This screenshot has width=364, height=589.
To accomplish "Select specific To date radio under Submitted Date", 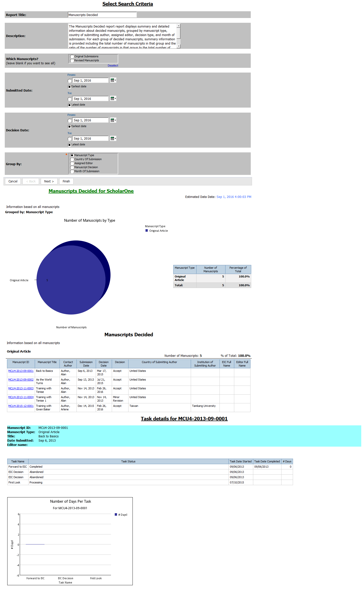I will (x=69, y=99).
